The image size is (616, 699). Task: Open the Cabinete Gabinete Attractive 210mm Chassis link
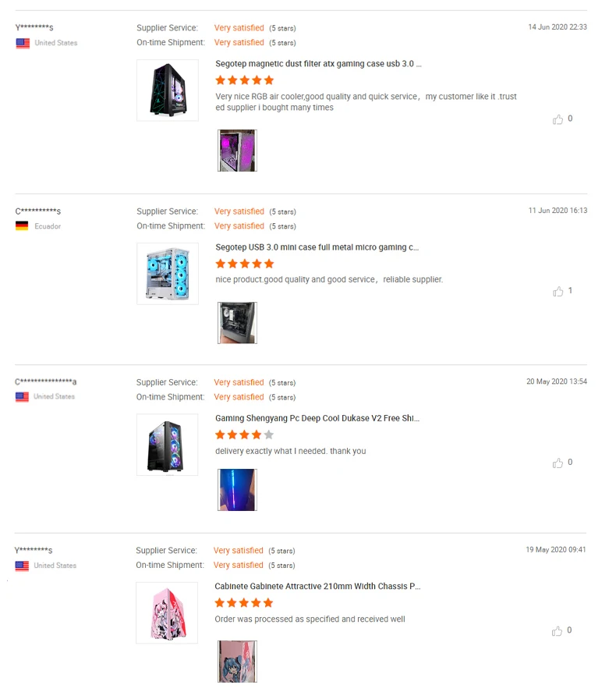click(317, 586)
